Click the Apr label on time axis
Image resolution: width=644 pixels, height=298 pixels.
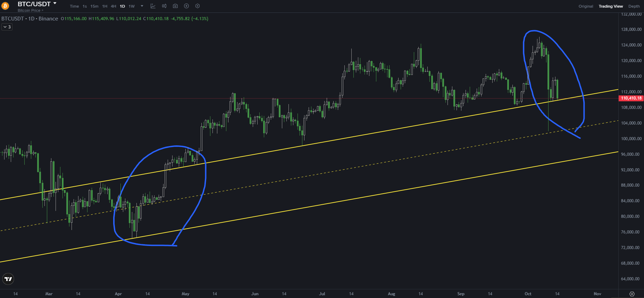pyautogui.click(x=118, y=294)
